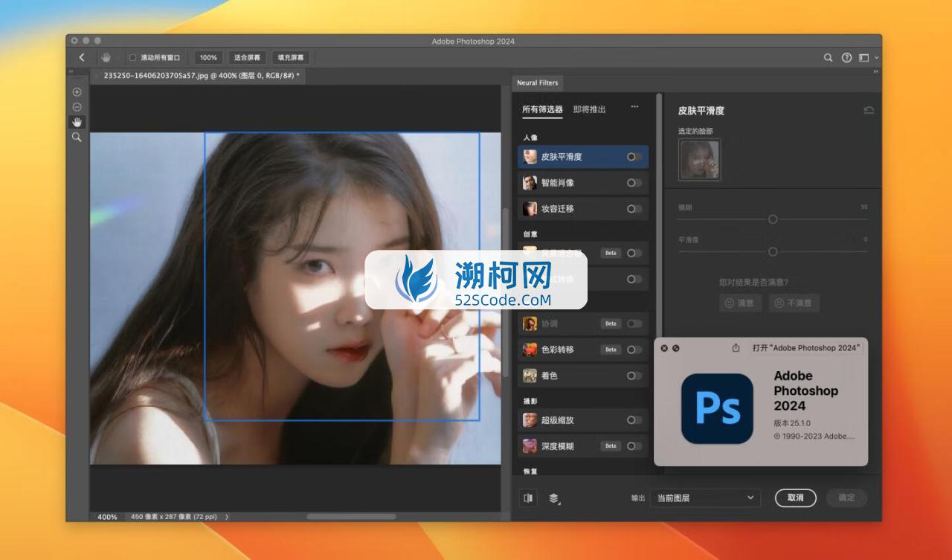The height and width of the screenshot is (560, 952).
Task: Click the 100% zoom button
Action: coord(208,57)
